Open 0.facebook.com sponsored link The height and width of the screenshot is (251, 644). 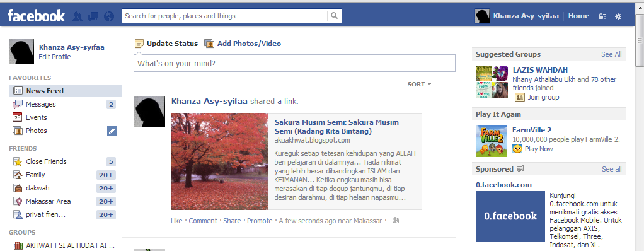503,185
